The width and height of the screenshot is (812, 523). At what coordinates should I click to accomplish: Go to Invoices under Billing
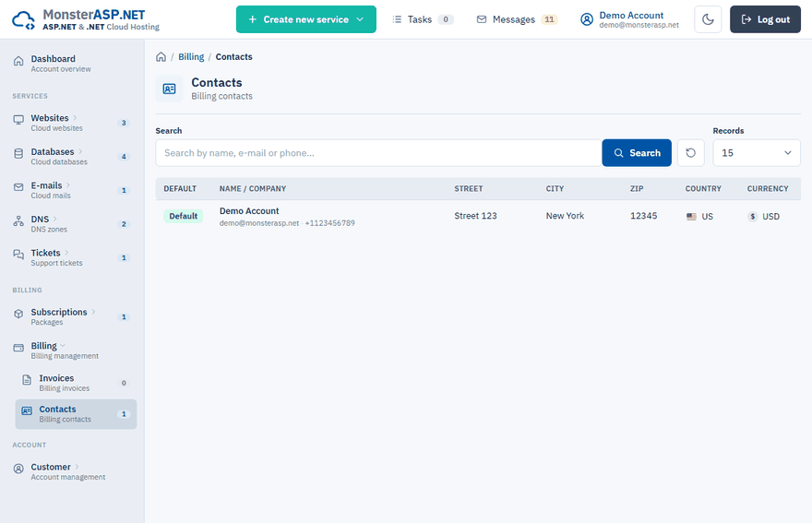tap(76, 383)
